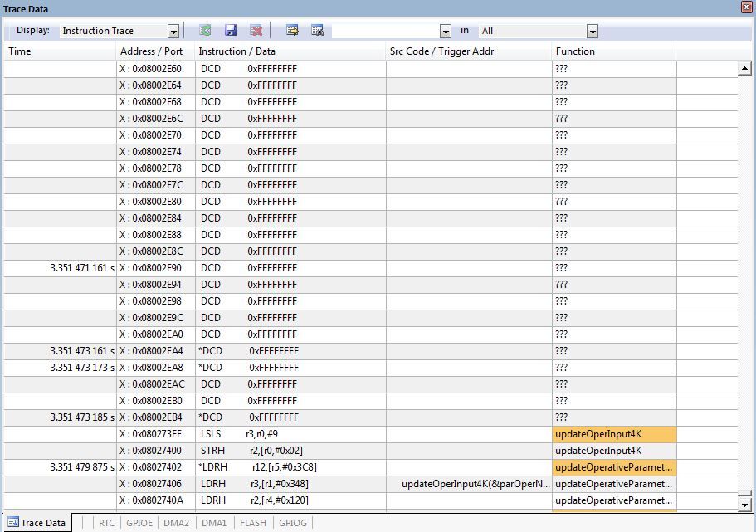The image size is (756, 532).
Task: Select address X : 0x08002E8C row
Action: 370,251
